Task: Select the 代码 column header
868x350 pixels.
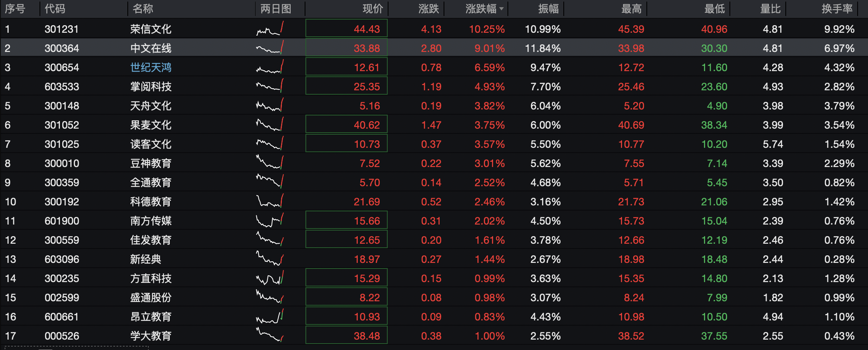Action: click(x=55, y=9)
